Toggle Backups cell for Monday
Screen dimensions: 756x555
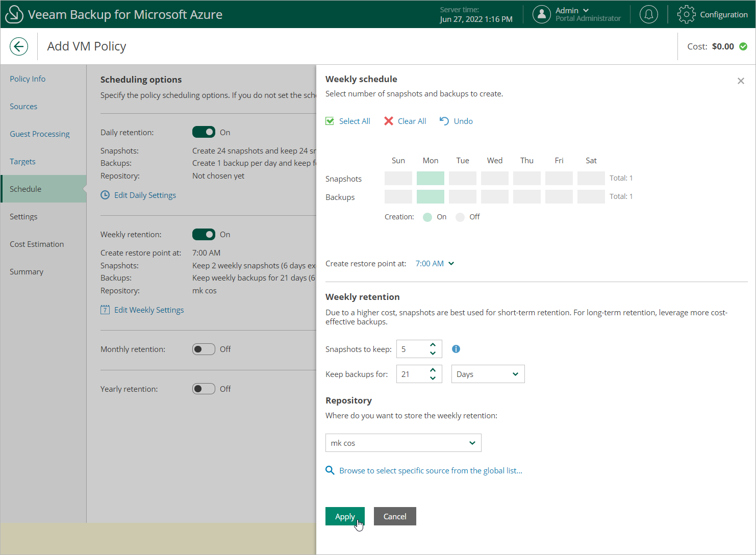pos(431,196)
